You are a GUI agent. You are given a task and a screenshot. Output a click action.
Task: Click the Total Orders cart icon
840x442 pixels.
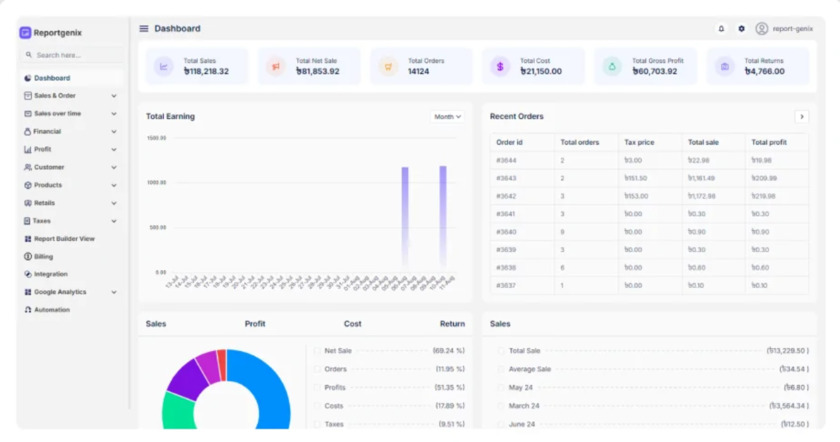click(388, 67)
